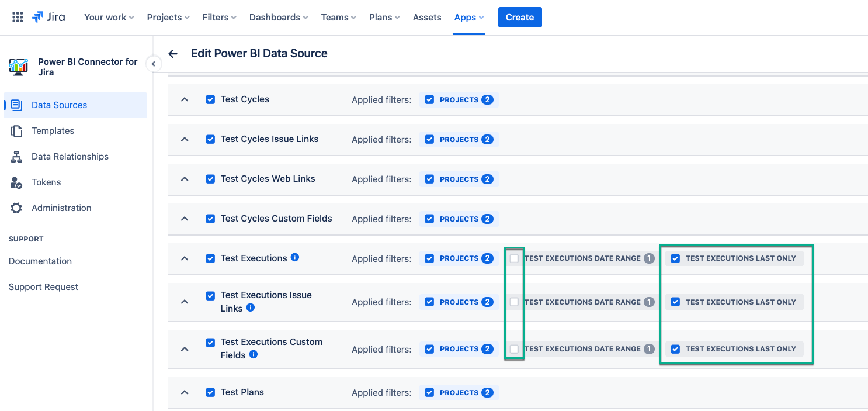Uncheck the Test Cycles table checkbox
The image size is (868, 411).
210,99
